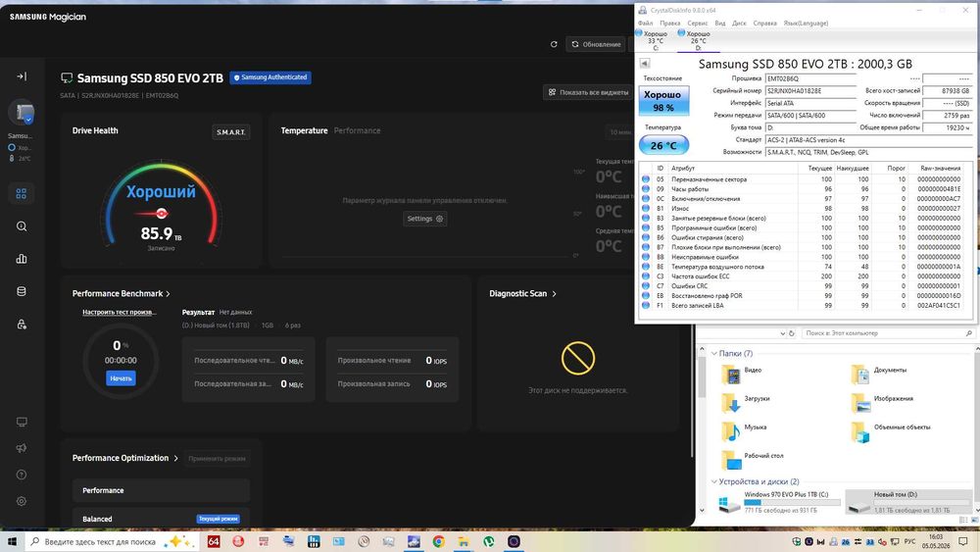
Task: Open the Explorer address bar dropdown arrow
Action: 782,333
